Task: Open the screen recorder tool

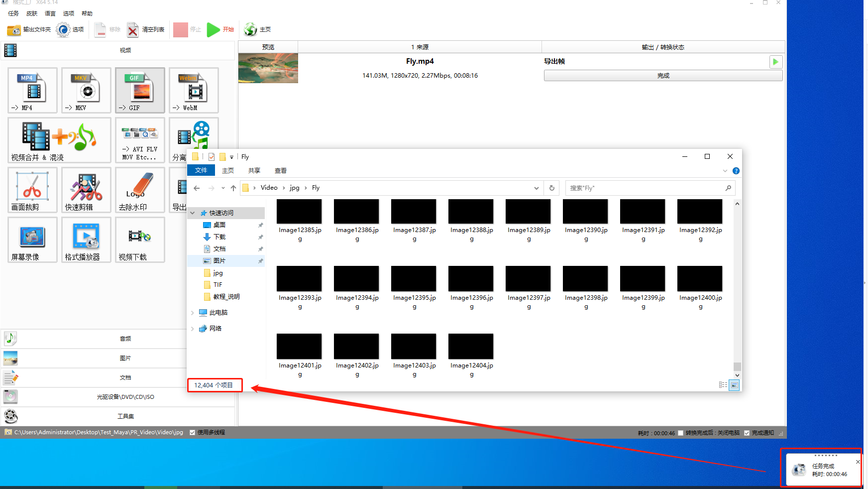Action: tap(33, 240)
